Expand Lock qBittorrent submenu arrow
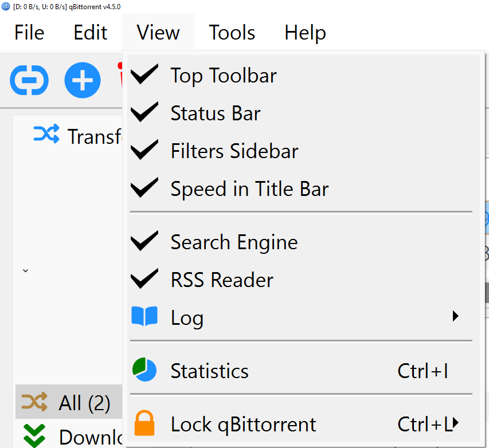This screenshot has width=489, height=448. [456, 423]
